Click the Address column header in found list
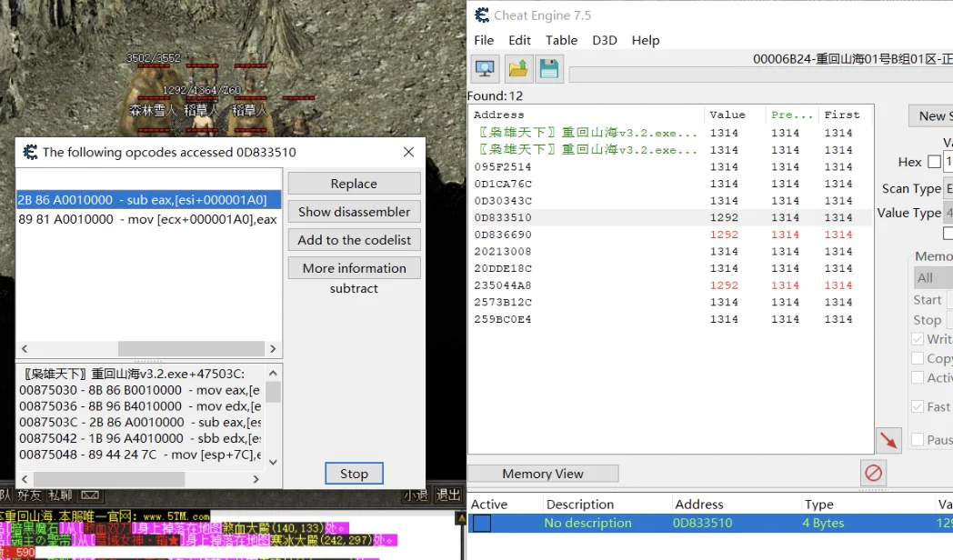This screenshot has height=560, width=953. [x=587, y=115]
